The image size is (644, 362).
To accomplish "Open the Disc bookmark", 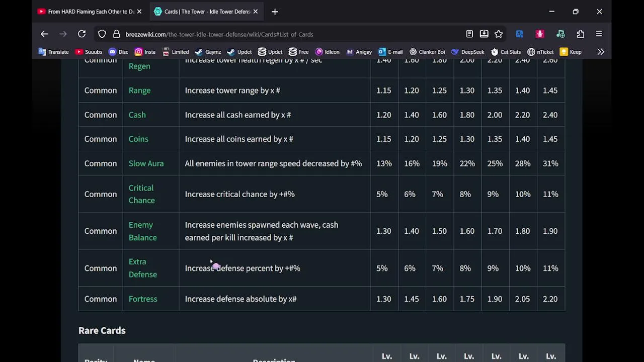I will 118,52.
